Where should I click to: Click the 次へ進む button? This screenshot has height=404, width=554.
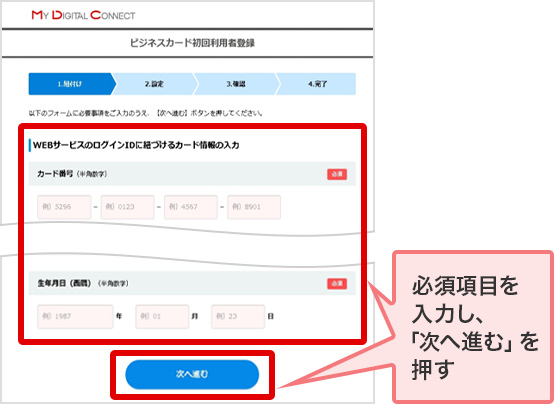click(x=192, y=374)
